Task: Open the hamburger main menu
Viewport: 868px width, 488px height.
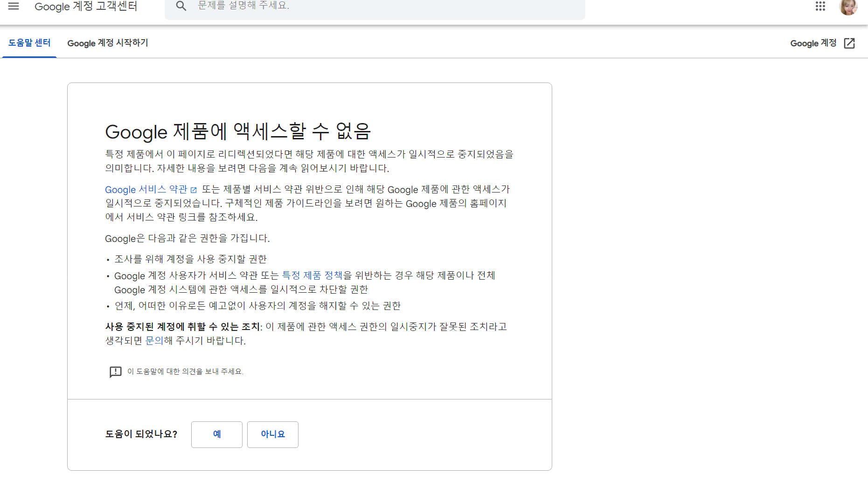Action: tap(14, 6)
